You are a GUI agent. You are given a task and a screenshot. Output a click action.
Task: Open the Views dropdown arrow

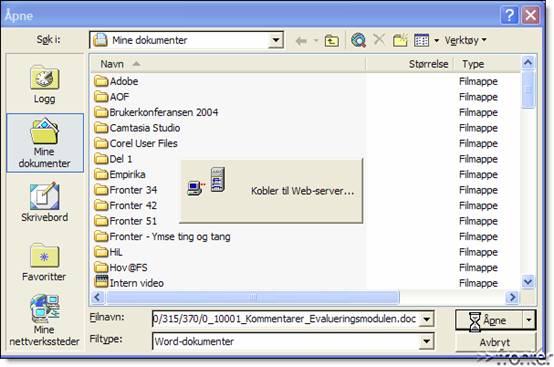[x=437, y=41]
